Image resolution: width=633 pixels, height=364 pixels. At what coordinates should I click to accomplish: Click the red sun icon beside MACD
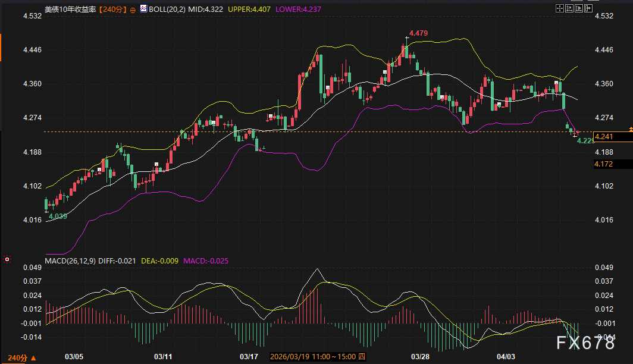[7, 260]
